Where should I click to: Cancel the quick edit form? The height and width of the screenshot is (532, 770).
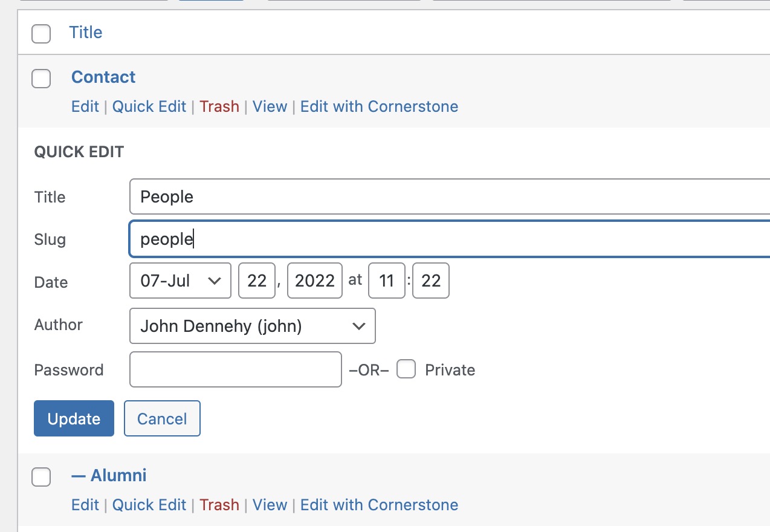pyautogui.click(x=162, y=418)
